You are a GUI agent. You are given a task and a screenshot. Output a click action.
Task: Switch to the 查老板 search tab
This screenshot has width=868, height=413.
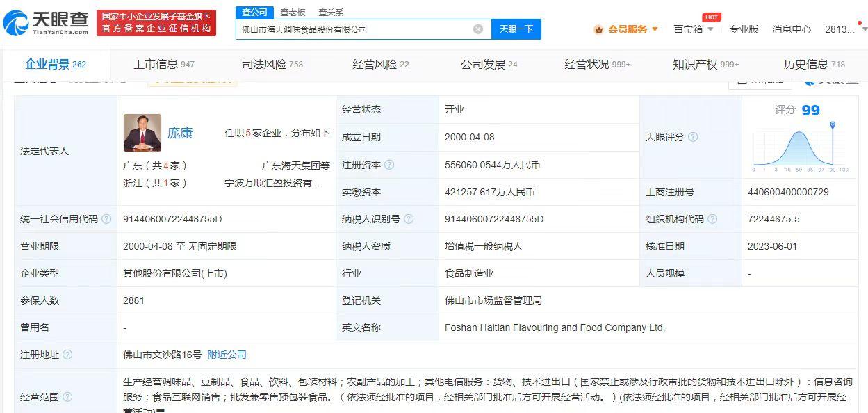pos(293,13)
